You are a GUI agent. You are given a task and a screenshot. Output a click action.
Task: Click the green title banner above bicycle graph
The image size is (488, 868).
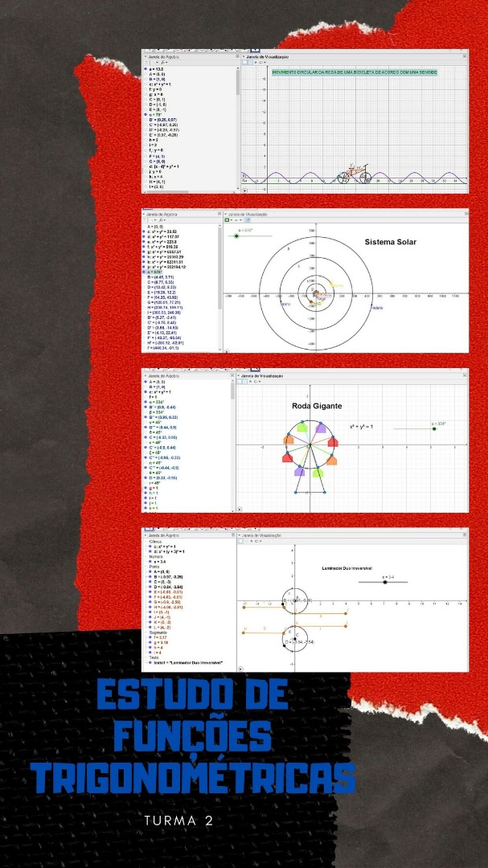click(x=354, y=72)
